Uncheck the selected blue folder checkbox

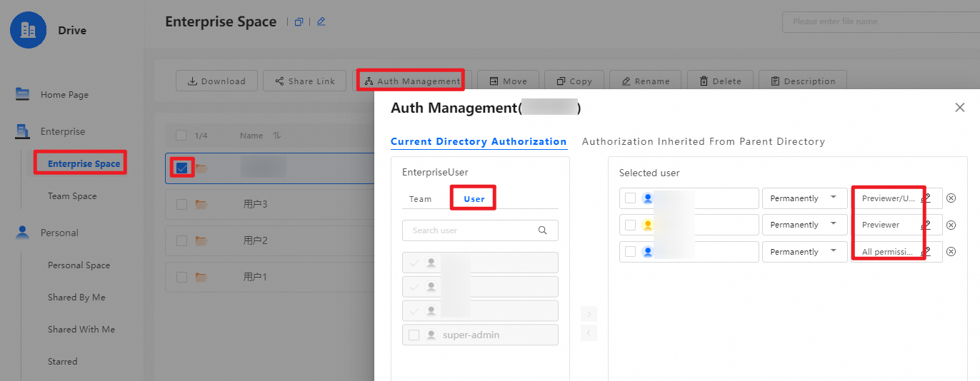coord(181,168)
